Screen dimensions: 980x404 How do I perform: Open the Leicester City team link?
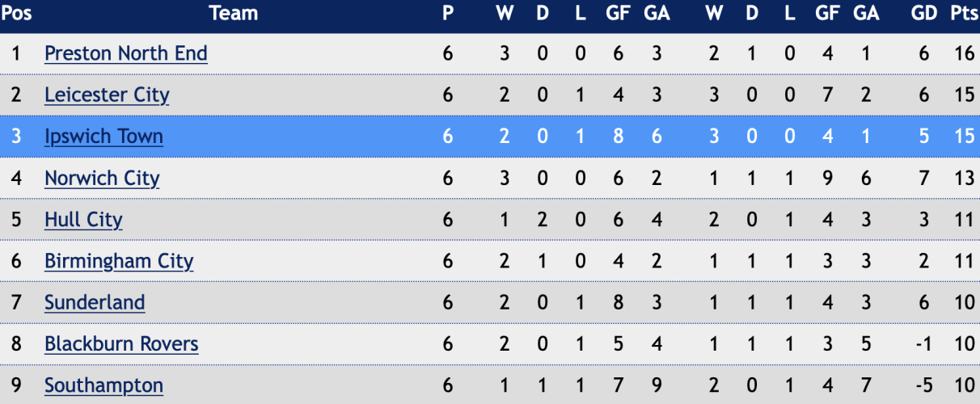point(107,95)
